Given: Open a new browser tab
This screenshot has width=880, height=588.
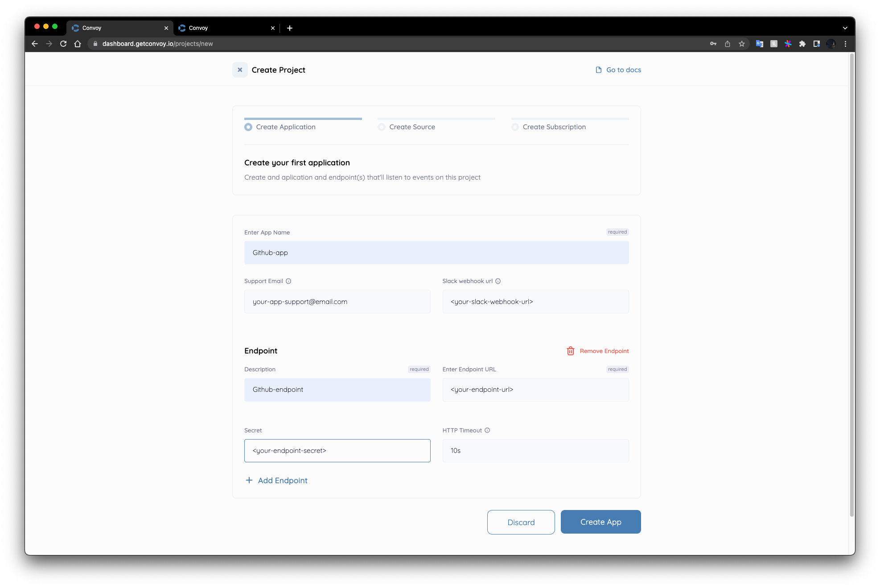Looking at the screenshot, I should point(290,28).
